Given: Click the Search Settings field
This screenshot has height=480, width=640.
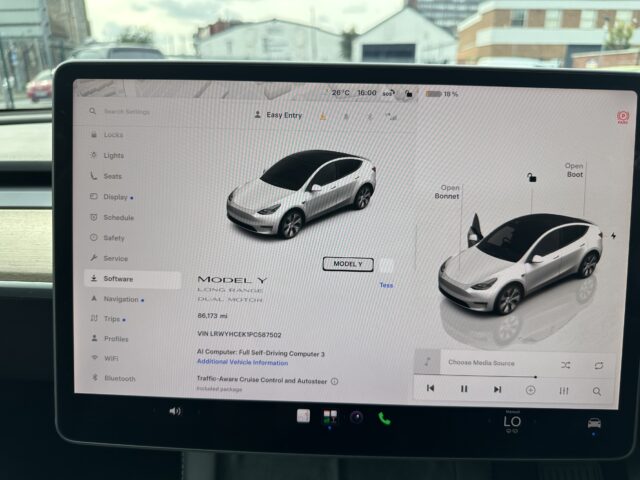Looking at the screenshot, I should coord(127,111).
